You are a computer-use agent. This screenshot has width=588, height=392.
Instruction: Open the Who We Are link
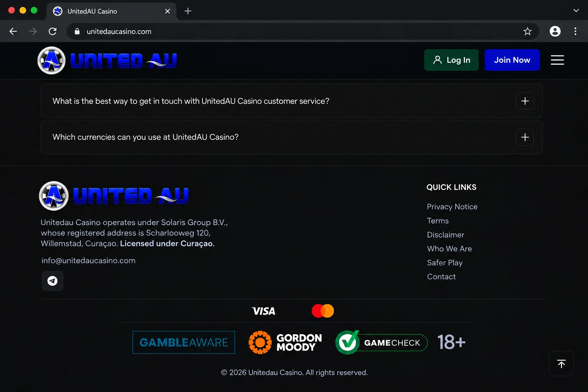click(449, 249)
